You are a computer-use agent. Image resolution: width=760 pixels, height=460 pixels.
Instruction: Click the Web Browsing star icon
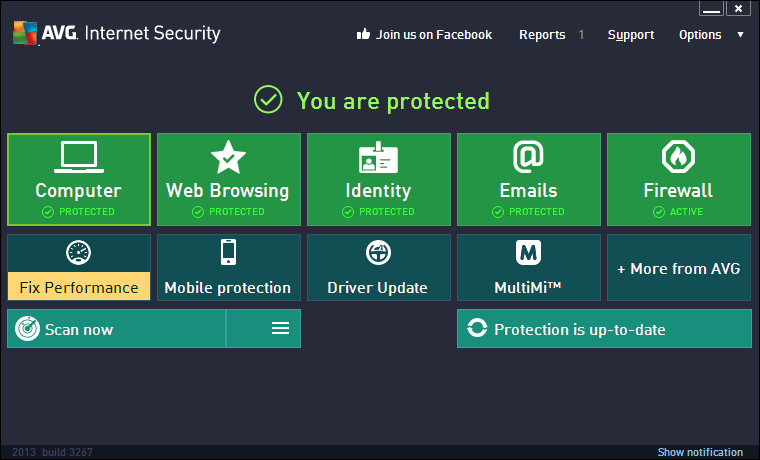tap(228, 157)
